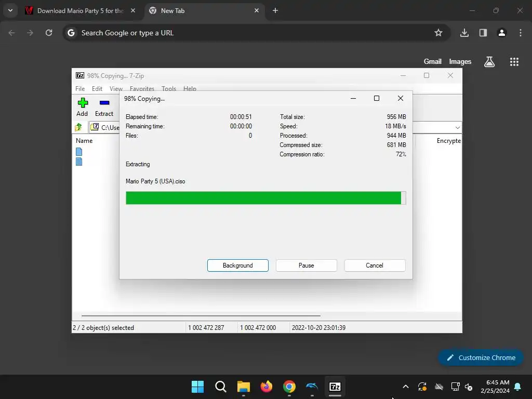Close the Download Mario Party 5 tab
The width and height of the screenshot is (532, 399).
pyautogui.click(x=133, y=10)
